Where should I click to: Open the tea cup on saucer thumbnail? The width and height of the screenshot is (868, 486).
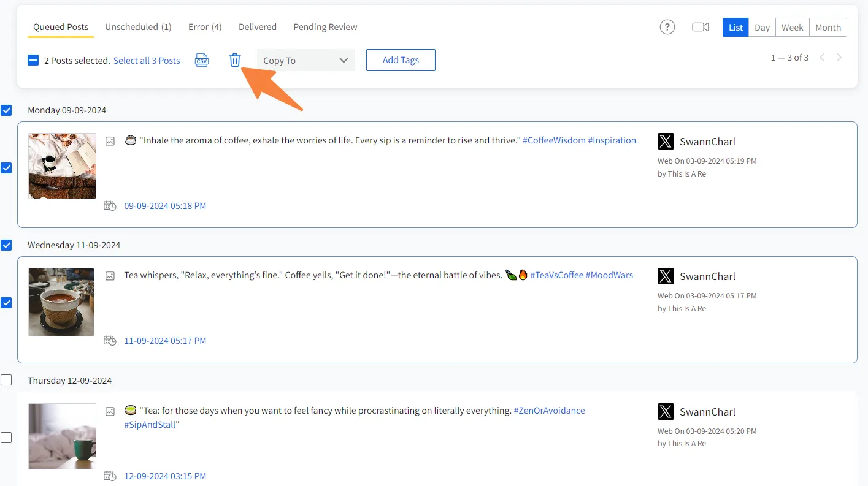point(61,302)
